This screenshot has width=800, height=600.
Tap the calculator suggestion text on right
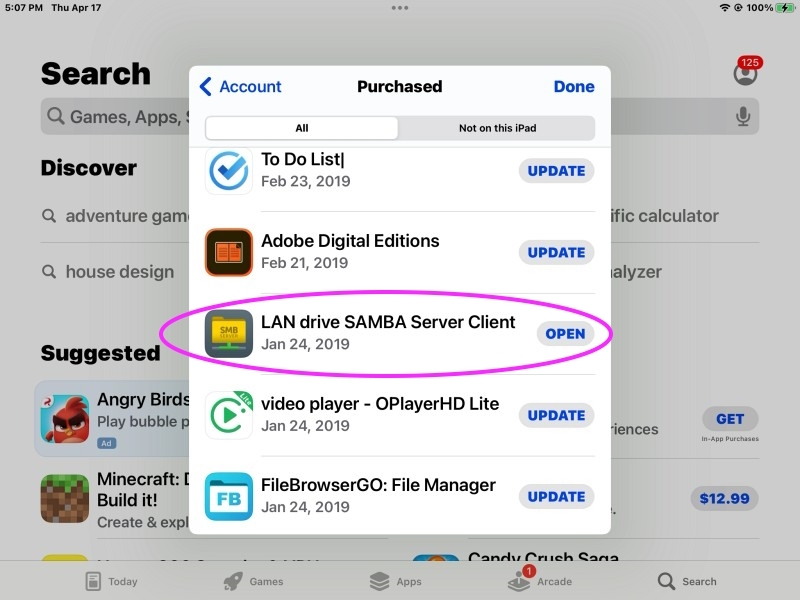pyautogui.click(x=665, y=216)
